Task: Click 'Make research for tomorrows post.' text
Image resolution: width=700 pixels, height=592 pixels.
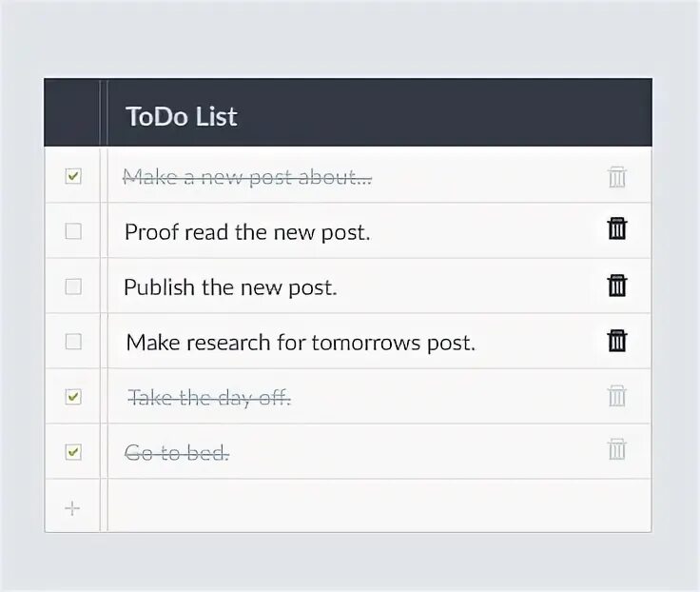Action: pos(300,343)
